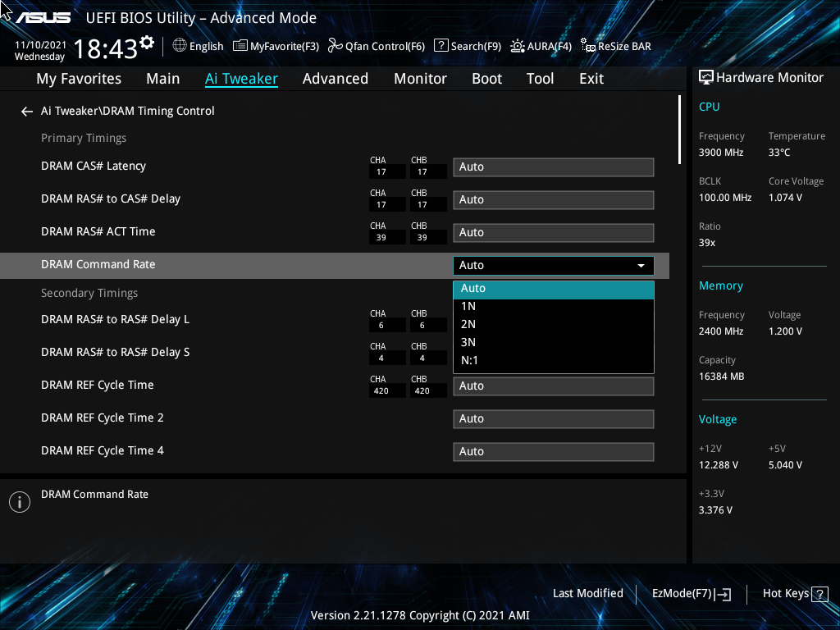840x630 pixels.
Task: Switch to Main tab
Action: tap(163, 79)
